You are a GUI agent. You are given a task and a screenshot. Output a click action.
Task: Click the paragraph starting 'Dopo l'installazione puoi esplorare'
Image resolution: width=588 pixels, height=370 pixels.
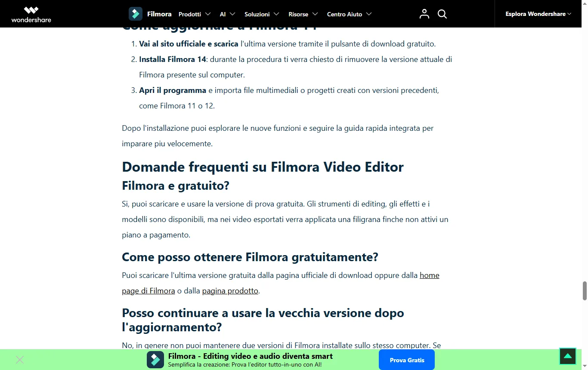(x=278, y=136)
